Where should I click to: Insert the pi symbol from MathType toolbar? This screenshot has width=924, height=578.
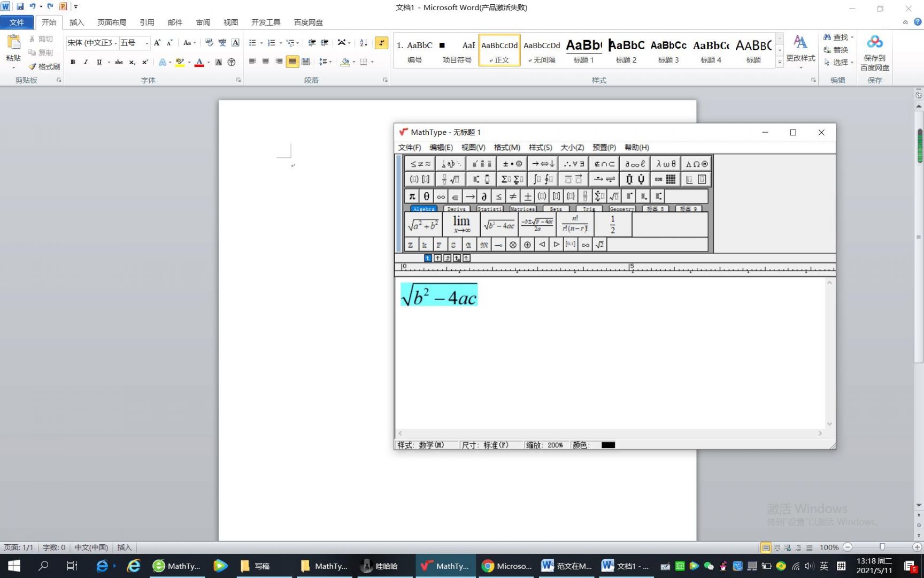[412, 196]
